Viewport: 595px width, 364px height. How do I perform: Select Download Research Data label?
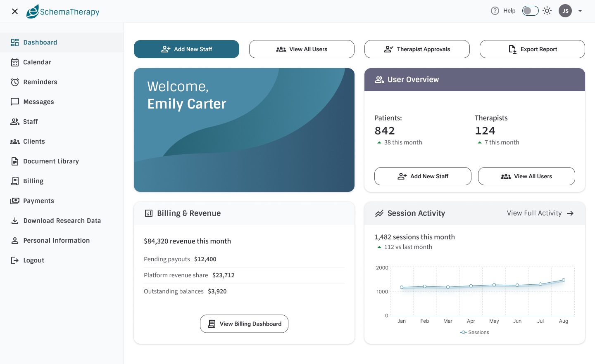coord(62,221)
